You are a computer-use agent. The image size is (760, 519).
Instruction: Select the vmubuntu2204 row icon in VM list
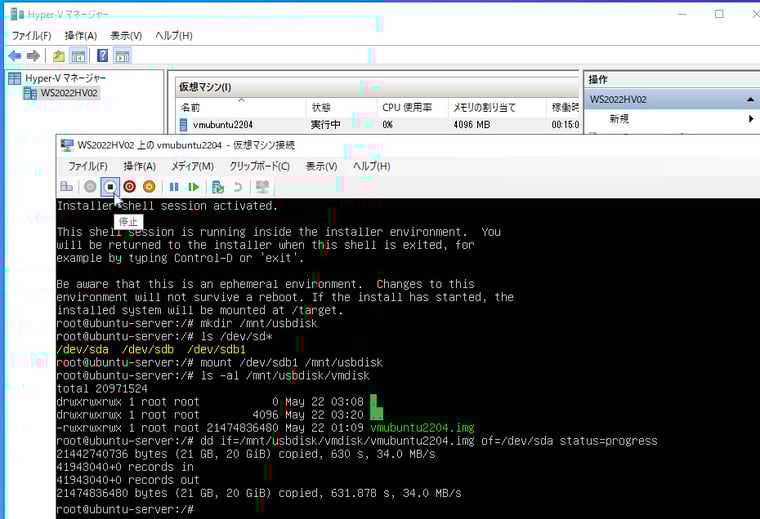tap(183, 125)
